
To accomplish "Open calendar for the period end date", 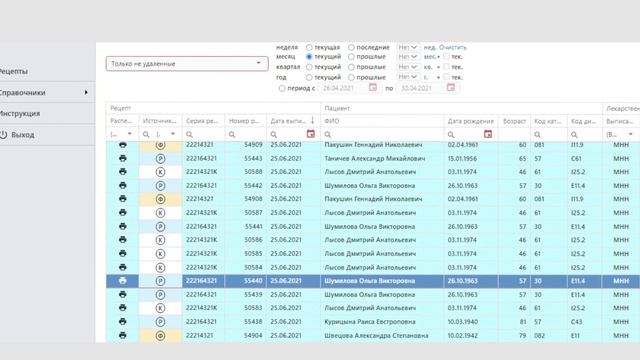I will coord(451,88).
